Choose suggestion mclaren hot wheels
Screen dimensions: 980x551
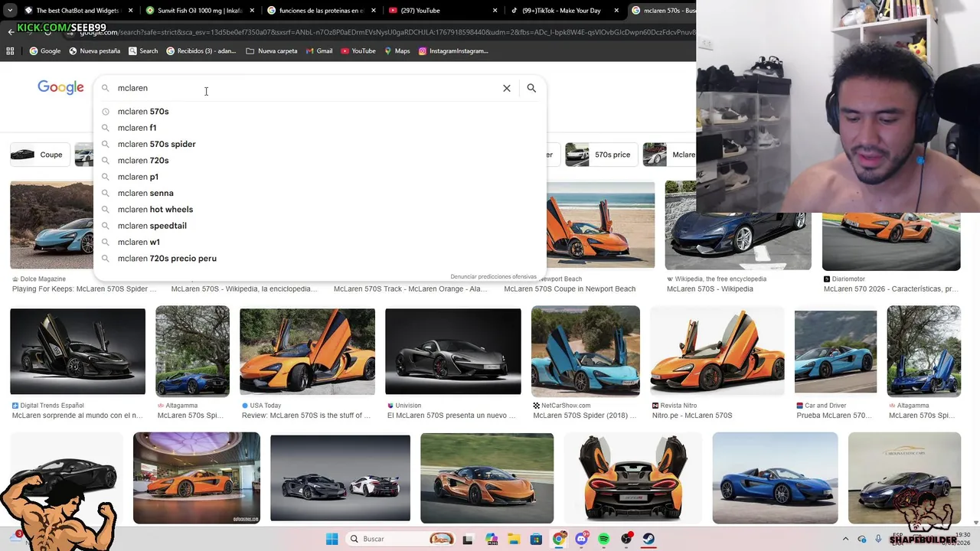click(x=319, y=210)
